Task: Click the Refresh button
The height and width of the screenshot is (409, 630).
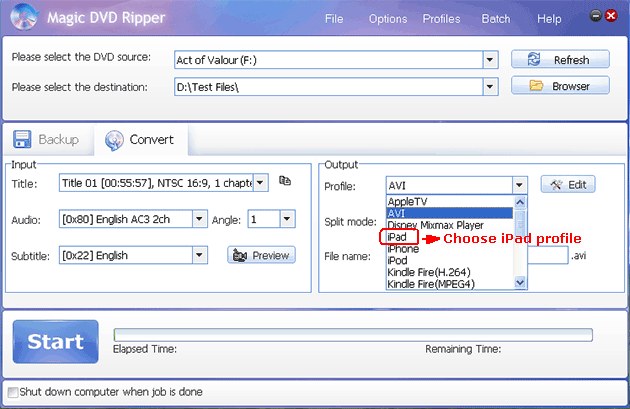Action: click(x=560, y=59)
